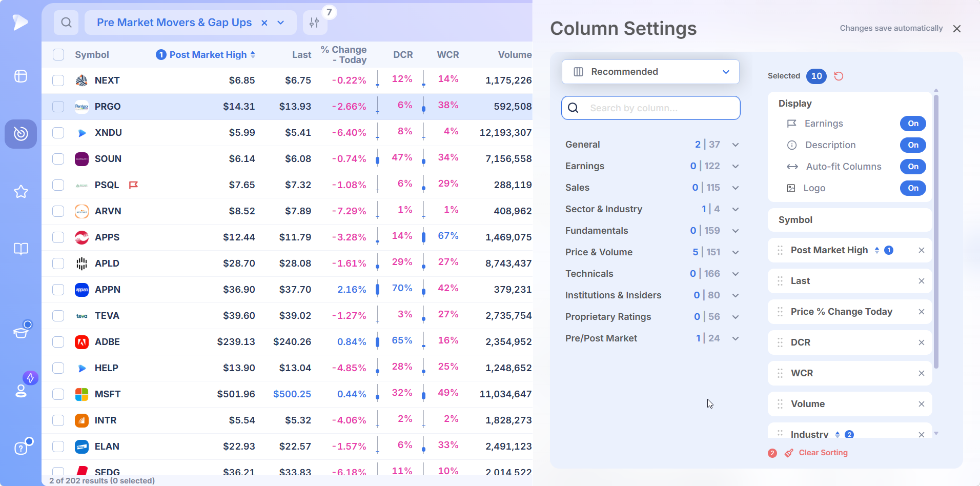980x486 pixels.
Task: Open the screener radar icon in sidebar
Action: (21, 134)
